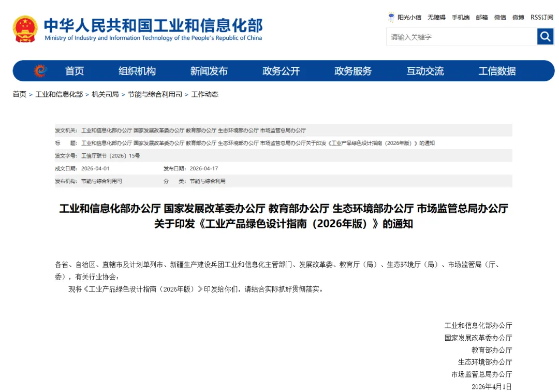Click 工业和信息化部 breadcrumb link
The height and width of the screenshot is (392, 559).
click(59, 94)
